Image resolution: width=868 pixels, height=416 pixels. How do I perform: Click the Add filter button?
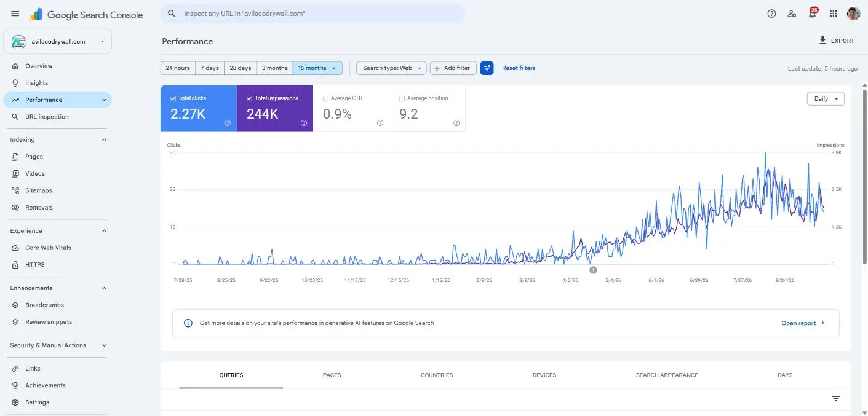pyautogui.click(x=453, y=68)
